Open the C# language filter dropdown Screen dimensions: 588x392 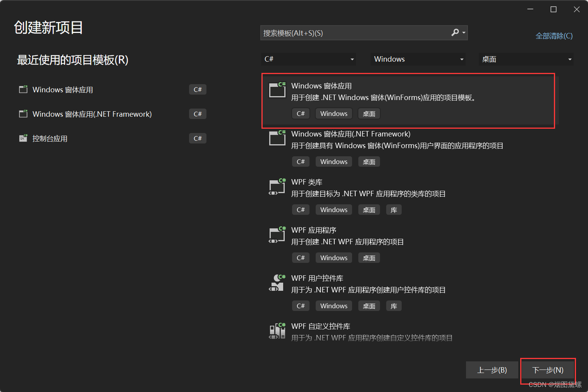point(308,59)
